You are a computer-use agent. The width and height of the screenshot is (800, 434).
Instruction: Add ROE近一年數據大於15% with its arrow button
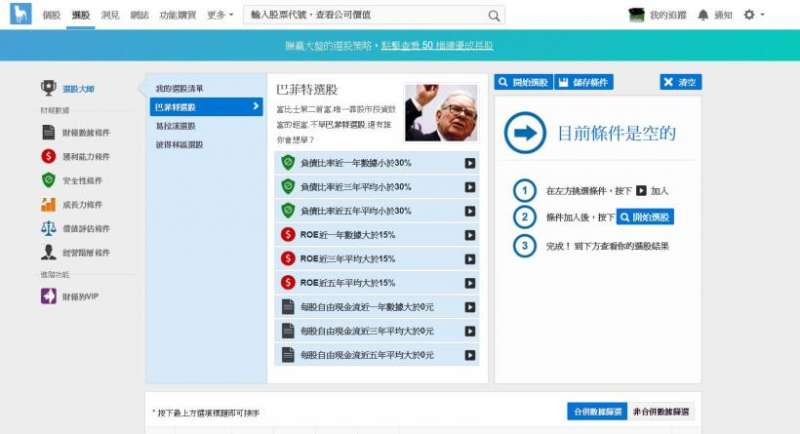pyautogui.click(x=470, y=235)
